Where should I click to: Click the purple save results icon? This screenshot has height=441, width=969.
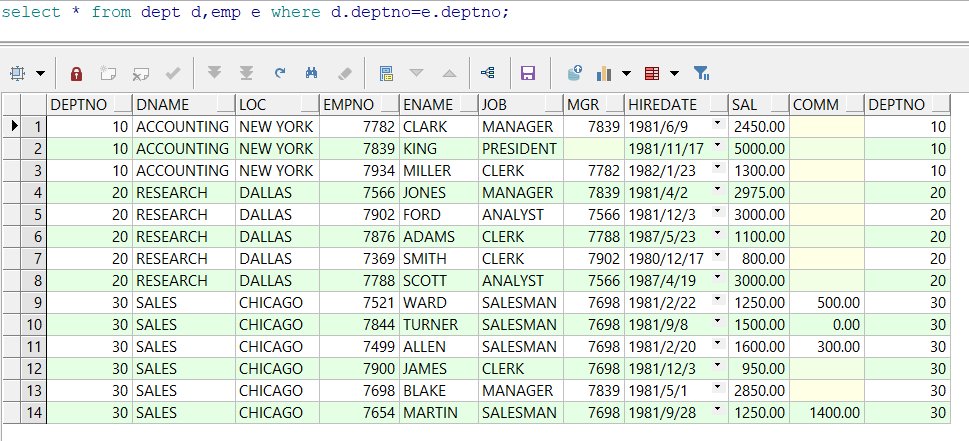click(528, 74)
